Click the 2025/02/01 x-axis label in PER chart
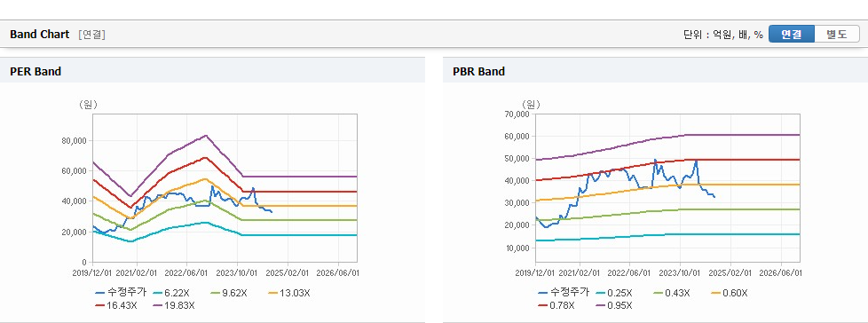 click(x=288, y=273)
